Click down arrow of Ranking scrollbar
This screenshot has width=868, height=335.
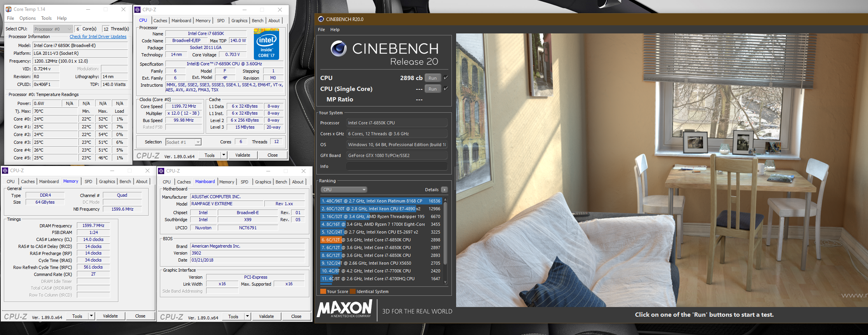445,282
